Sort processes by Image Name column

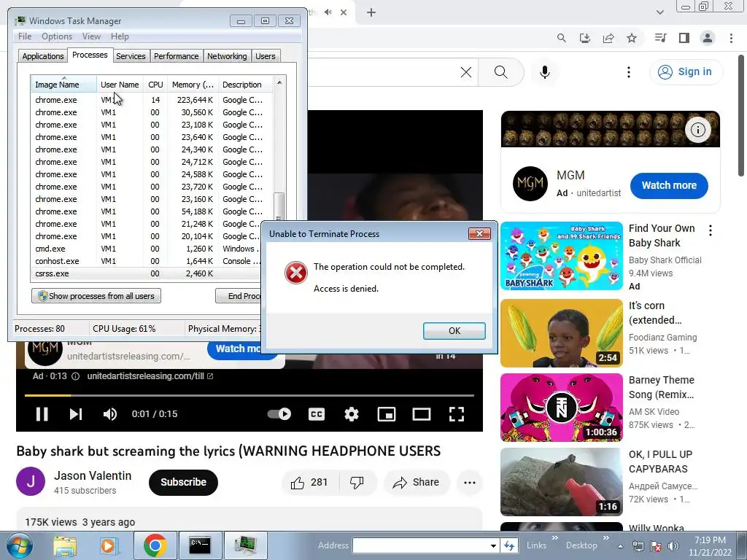coord(63,85)
